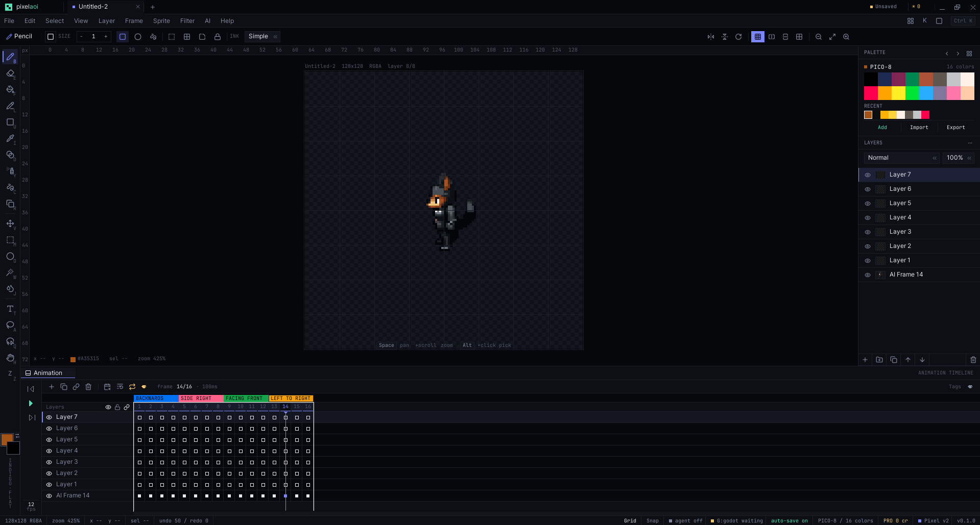Delete the current frame with trash icon

[88, 387]
